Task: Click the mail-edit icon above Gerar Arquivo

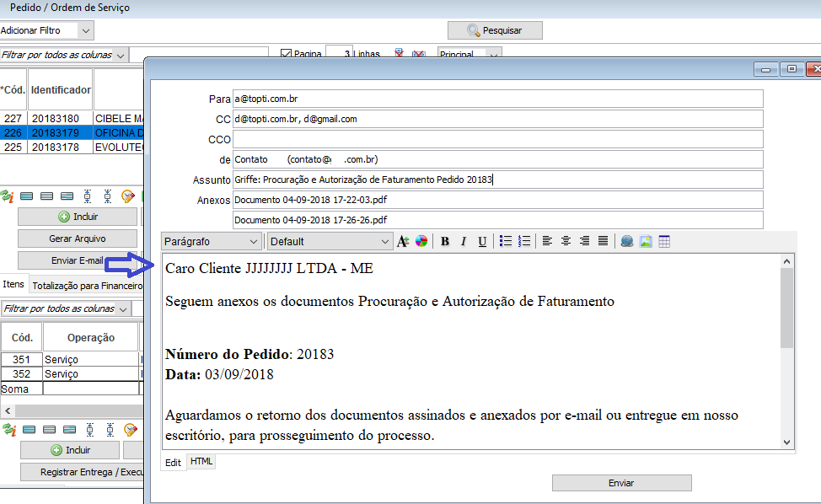Action: click(x=128, y=196)
